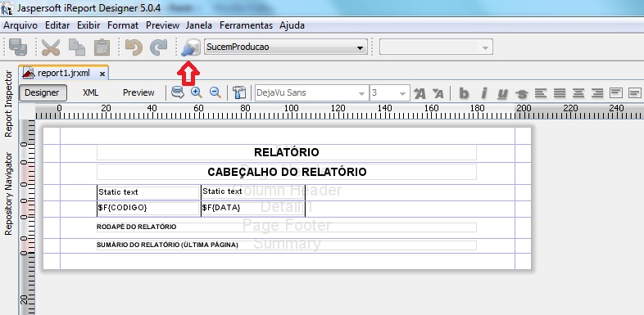This screenshot has width=644, height=315.
Task: Click the Increase font size icon
Action: tap(420, 93)
